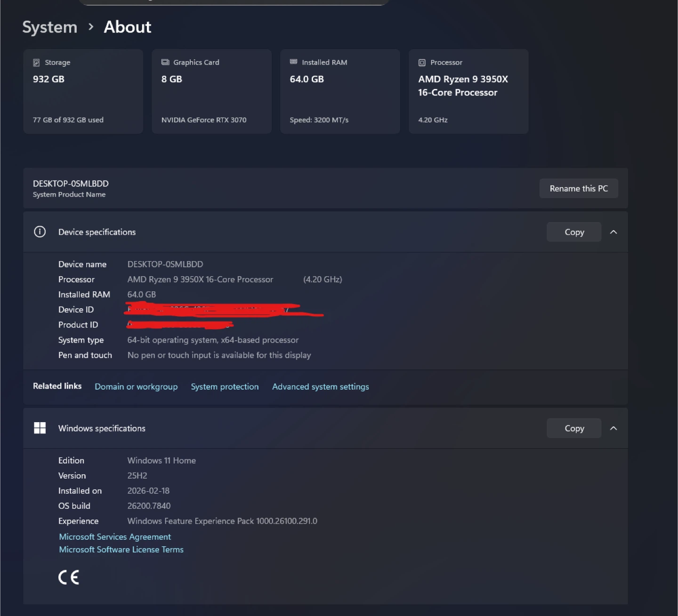Click the Related links label
Screen dimensions: 678x616
click(57, 386)
